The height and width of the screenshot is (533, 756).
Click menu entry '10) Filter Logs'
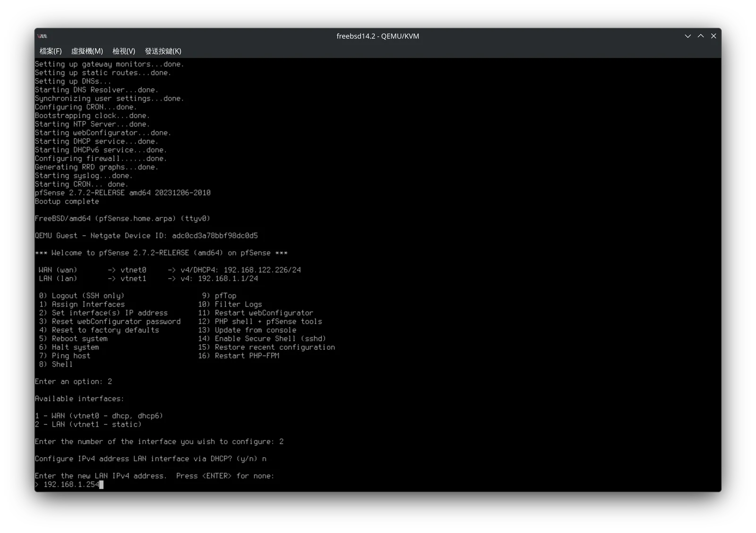coord(230,304)
